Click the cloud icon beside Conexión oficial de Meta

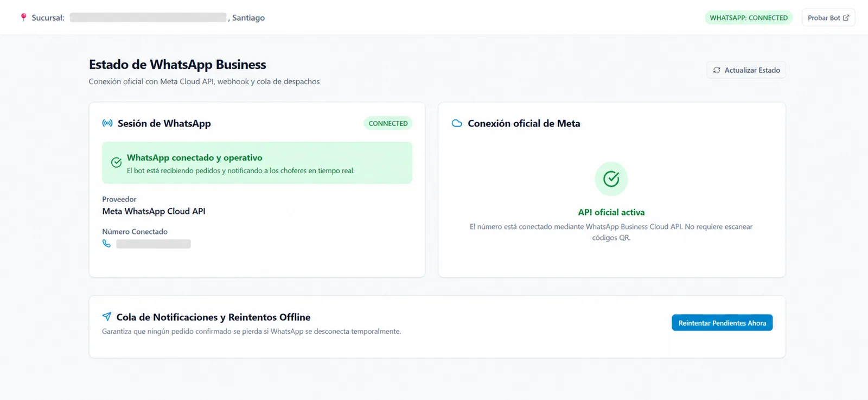(x=457, y=123)
